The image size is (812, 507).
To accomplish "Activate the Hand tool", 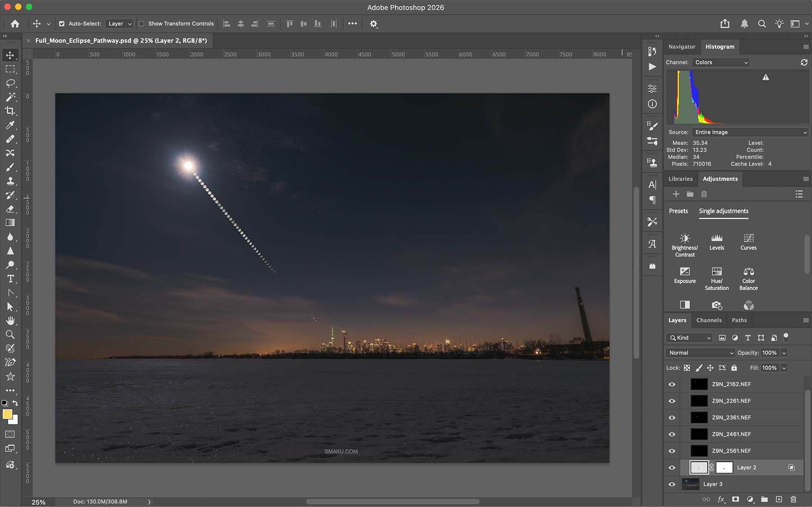I will click(x=10, y=321).
